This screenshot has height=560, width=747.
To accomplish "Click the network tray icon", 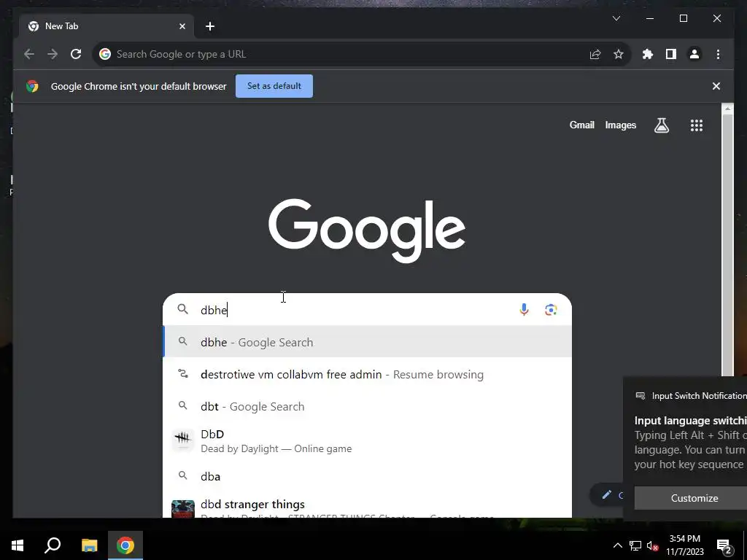I will (x=635, y=545).
